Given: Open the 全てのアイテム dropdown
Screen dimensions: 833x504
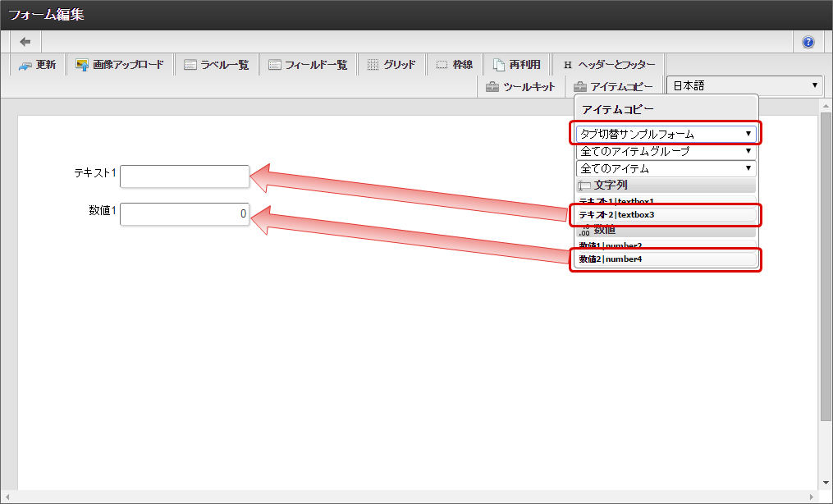Looking at the screenshot, I should (666, 168).
